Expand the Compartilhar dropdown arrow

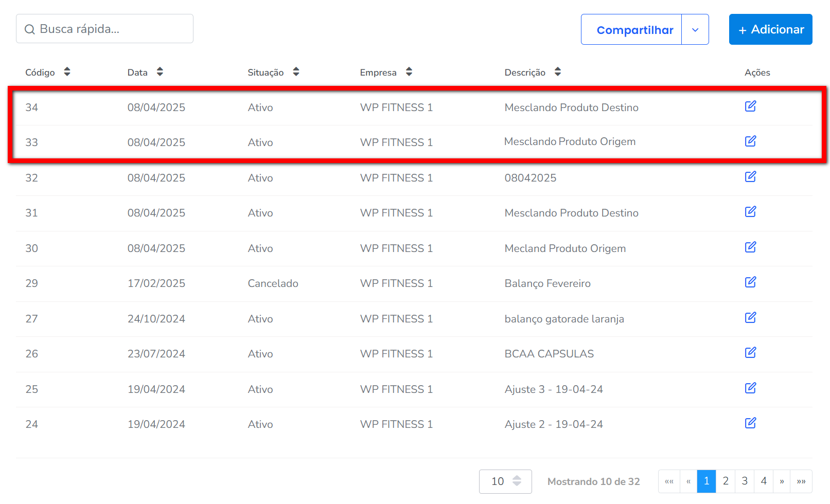pyautogui.click(x=695, y=30)
